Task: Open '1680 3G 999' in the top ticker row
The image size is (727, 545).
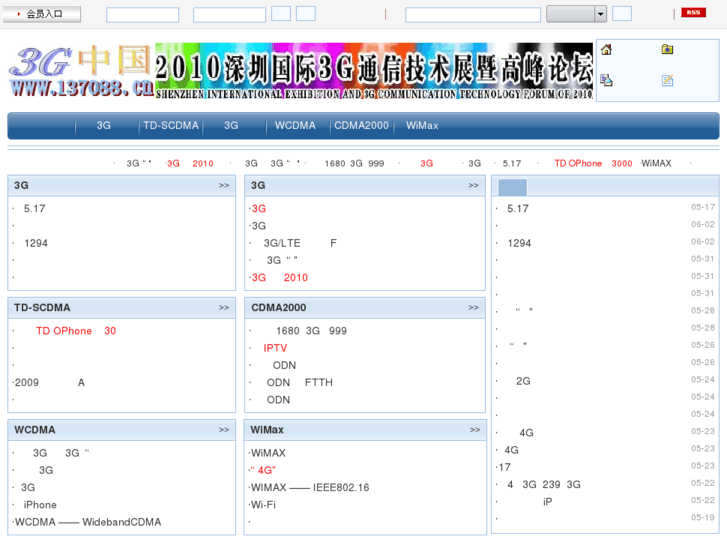Action: pos(354,163)
